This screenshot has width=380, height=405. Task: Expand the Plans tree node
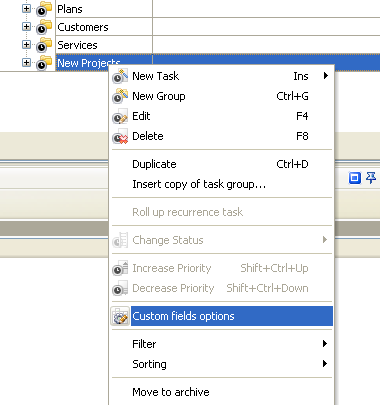pos(26,9)
